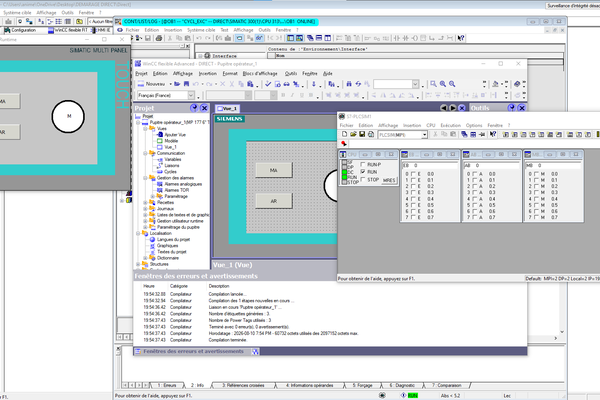Image resolution: width=600 pixels, height=400 pixels.
Task: Click the MA button in Vue_1 editor
Action: point(274,170)
